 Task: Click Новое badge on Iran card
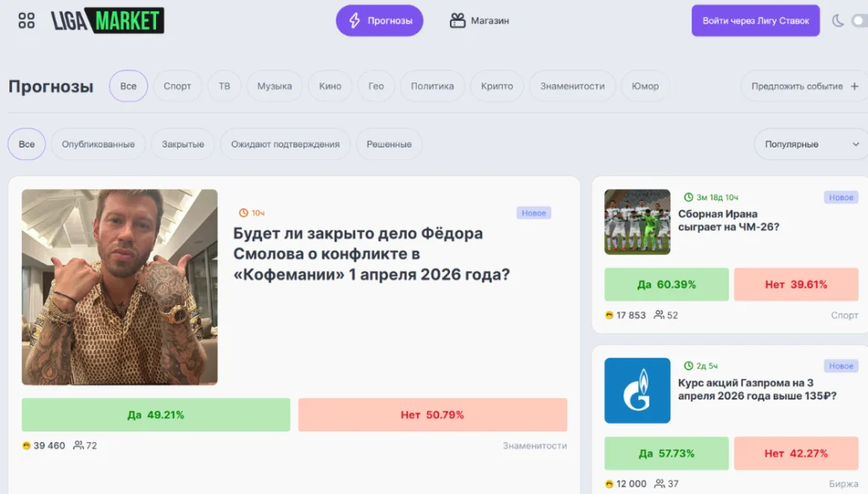coord(841,197)
